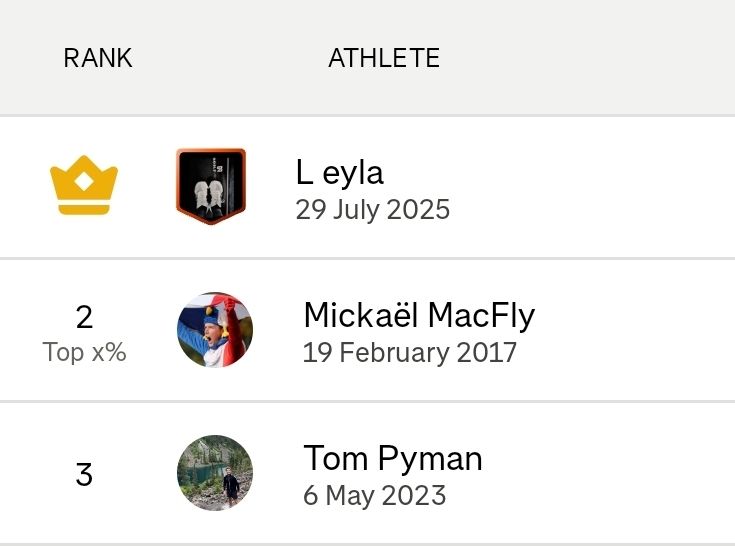
Task: Click the gold crown rank icon
Action: (x=84, y=185)
